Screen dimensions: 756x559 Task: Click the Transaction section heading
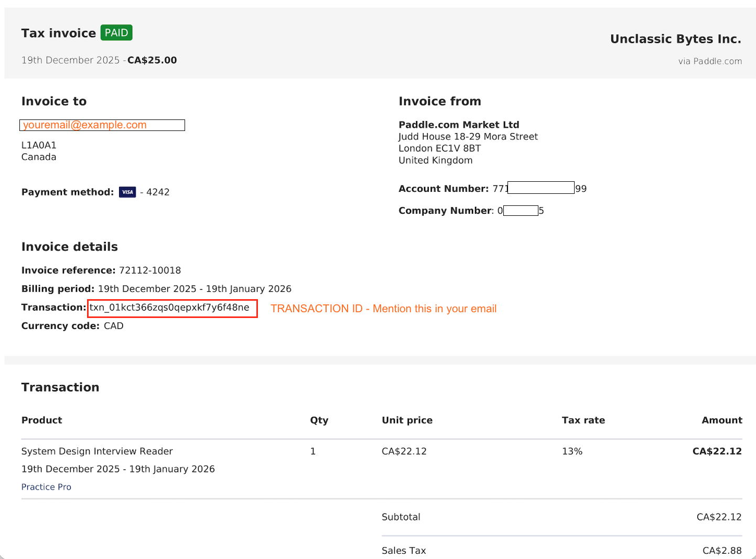pyautogui.click(x=60, y=387)
